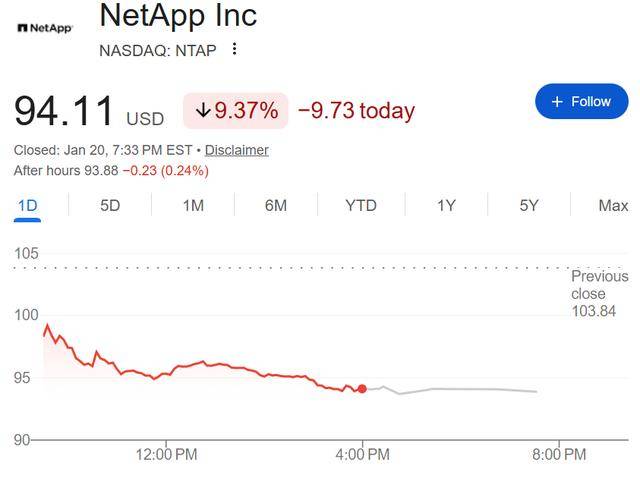This screenshot has height=478, width=640.
Task: Switch to the 5D chart tab
Action: pyautogui.click(x=110, y=205)
